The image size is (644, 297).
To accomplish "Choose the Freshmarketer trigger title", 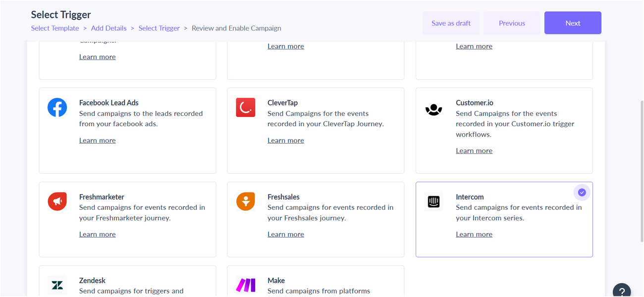I will tap(102, 197).
